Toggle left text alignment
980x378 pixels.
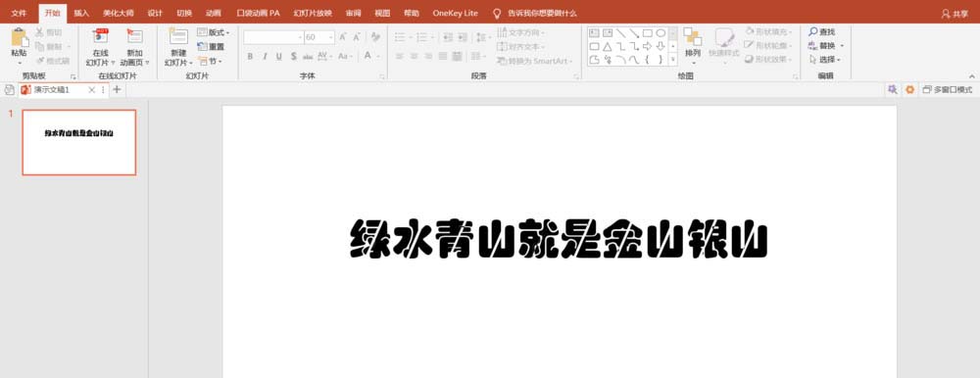(400, 56)
